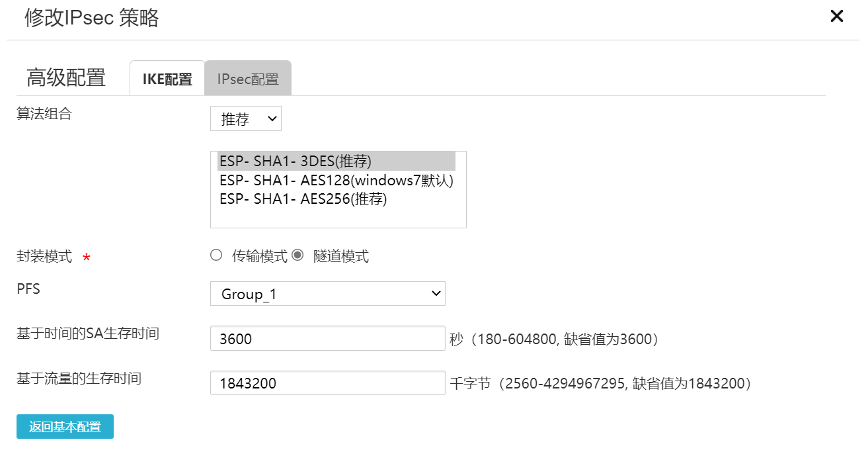Select ESP-SHA1-3DES(推荐) in the algorithm list
This screenshot has height=454, width=868.
tap(296, 161)
